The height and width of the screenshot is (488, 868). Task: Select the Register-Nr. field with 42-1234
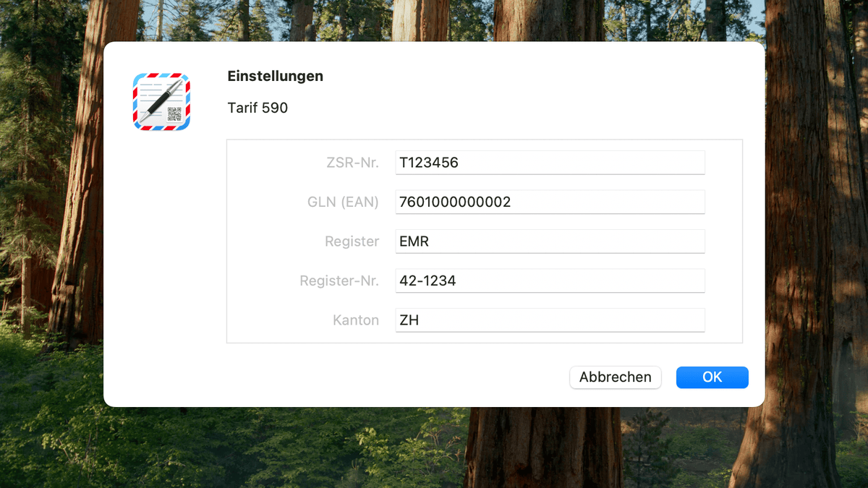point(550,281)
